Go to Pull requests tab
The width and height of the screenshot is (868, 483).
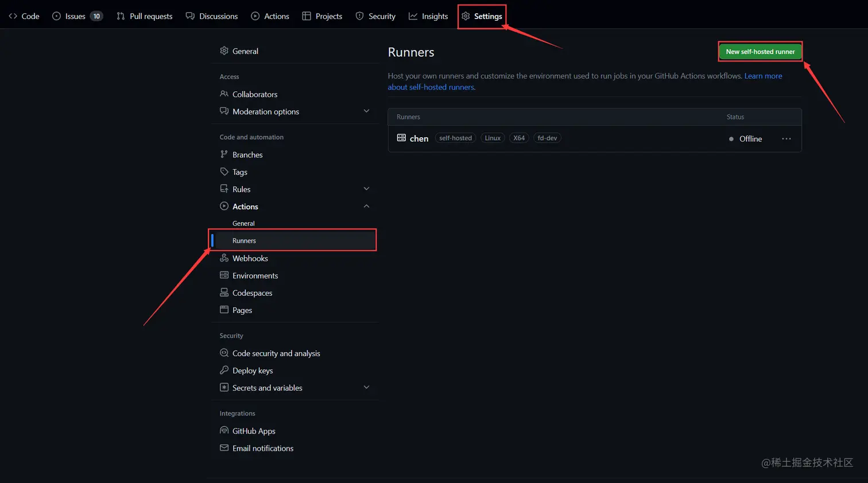(144, 16)
